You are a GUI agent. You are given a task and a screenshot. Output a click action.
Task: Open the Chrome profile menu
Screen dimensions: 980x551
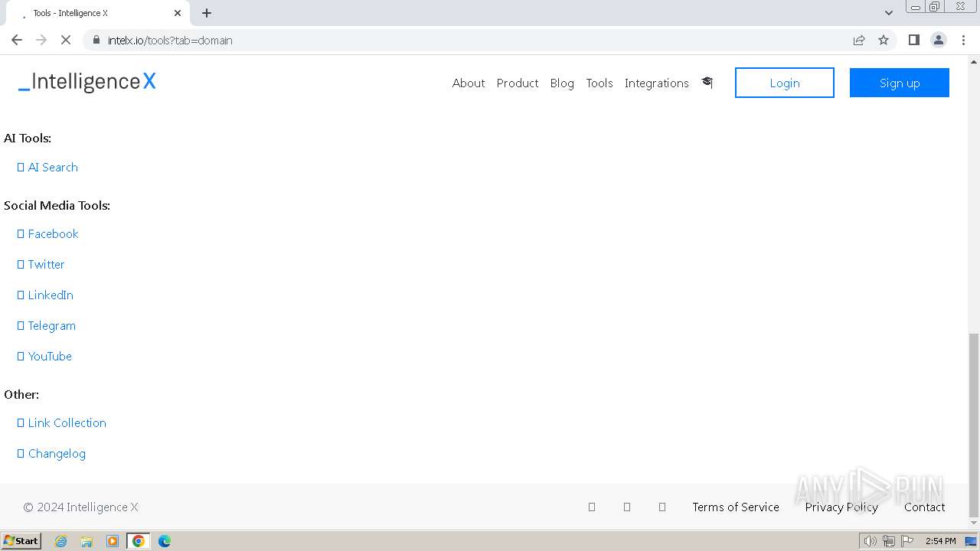(x=939, y=40)
